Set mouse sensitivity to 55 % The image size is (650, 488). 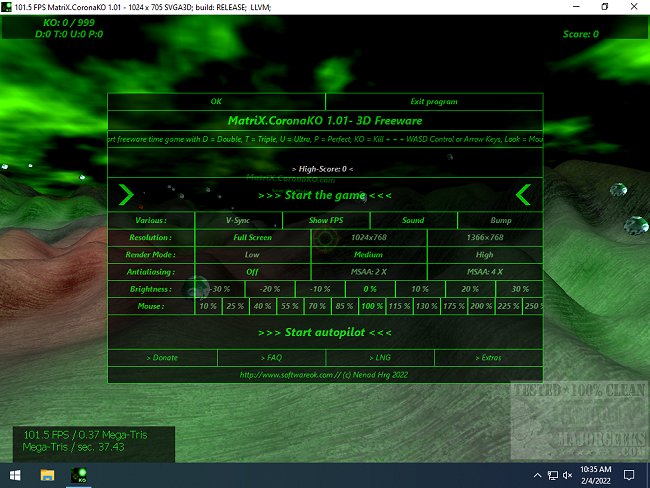click(x=290, y=306)
